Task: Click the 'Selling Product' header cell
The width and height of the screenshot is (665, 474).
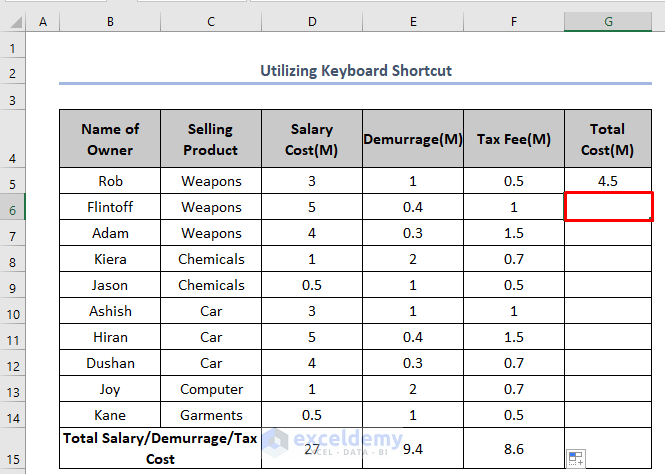Action: [x=211, y=139]
